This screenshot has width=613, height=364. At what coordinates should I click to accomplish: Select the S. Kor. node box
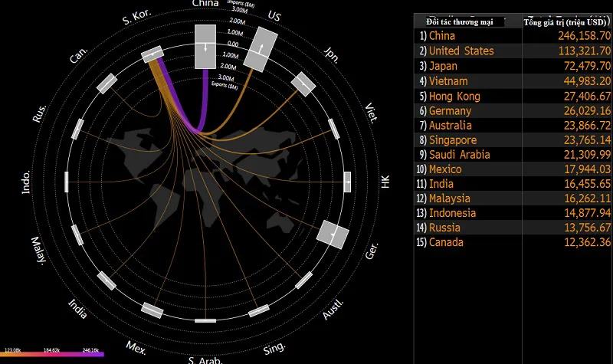152,54
